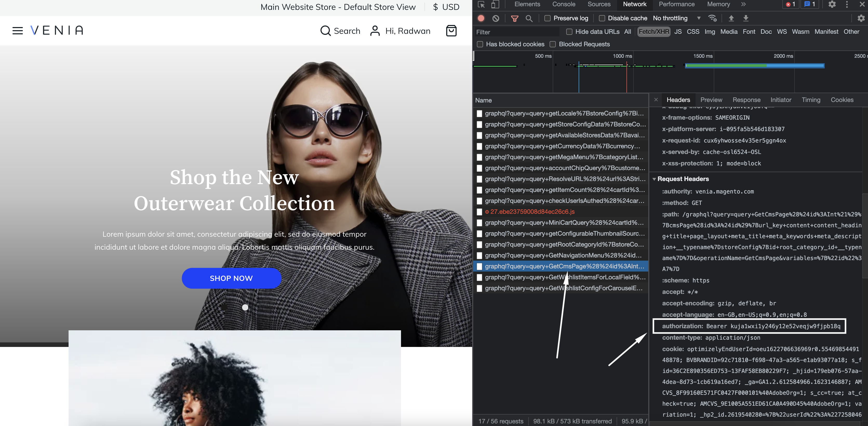Open network conditions wifi icon
Image resolution: width=868 pixels, height=426 pixels.
(x=712, y=18)
